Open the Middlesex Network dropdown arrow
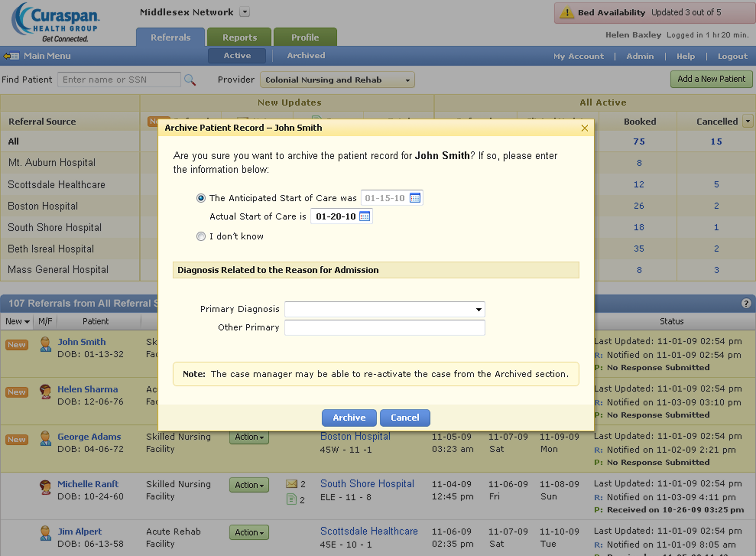Viewport: 756px width, 556px height. tap(245, 12)
